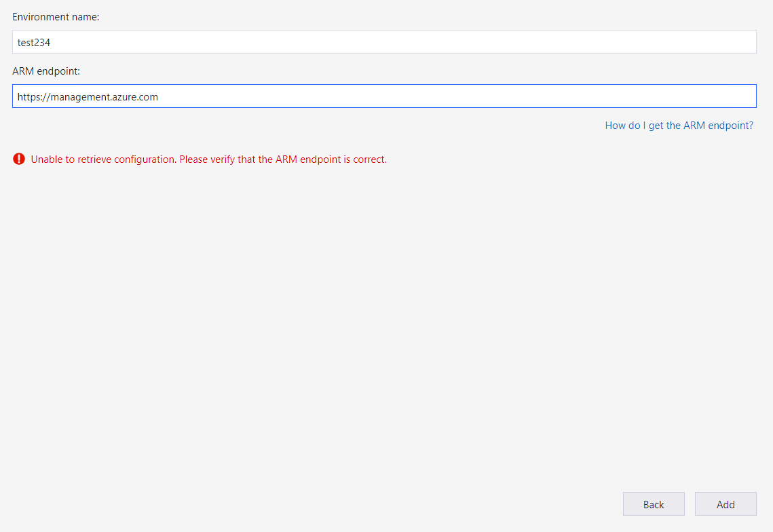Click the highlighted blue-bordered endpoint field

[x=384, y=96]
